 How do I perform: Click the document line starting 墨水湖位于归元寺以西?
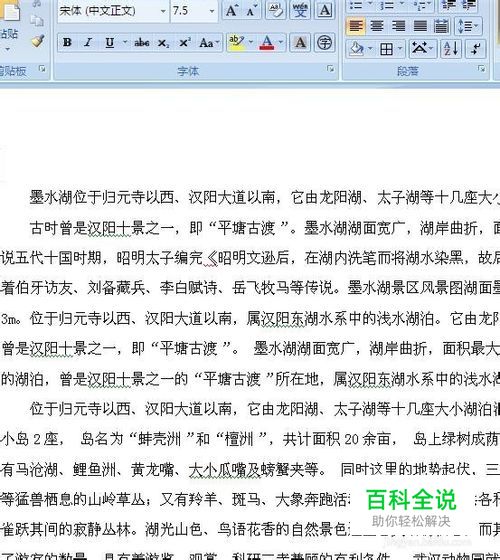[x=265, y=198]
